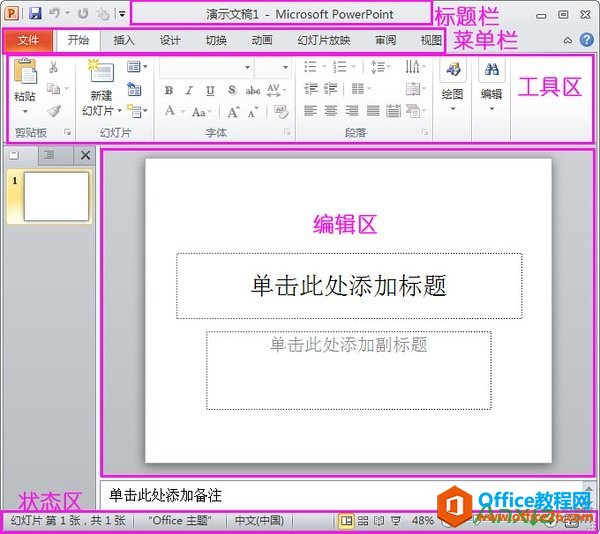Click the 新建幻灯片 icon

[101, 71]
